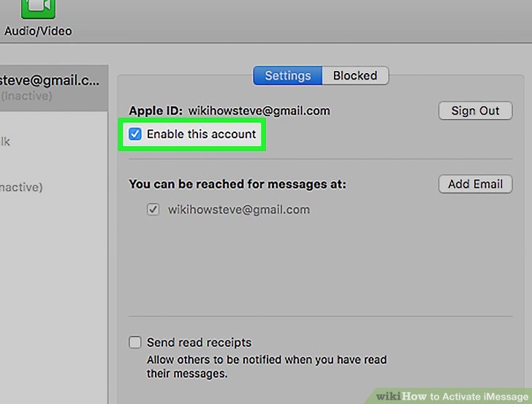Uncheck the Enable this account checkbox
This screenshot has height=404, width=532.
click(135, 134)
